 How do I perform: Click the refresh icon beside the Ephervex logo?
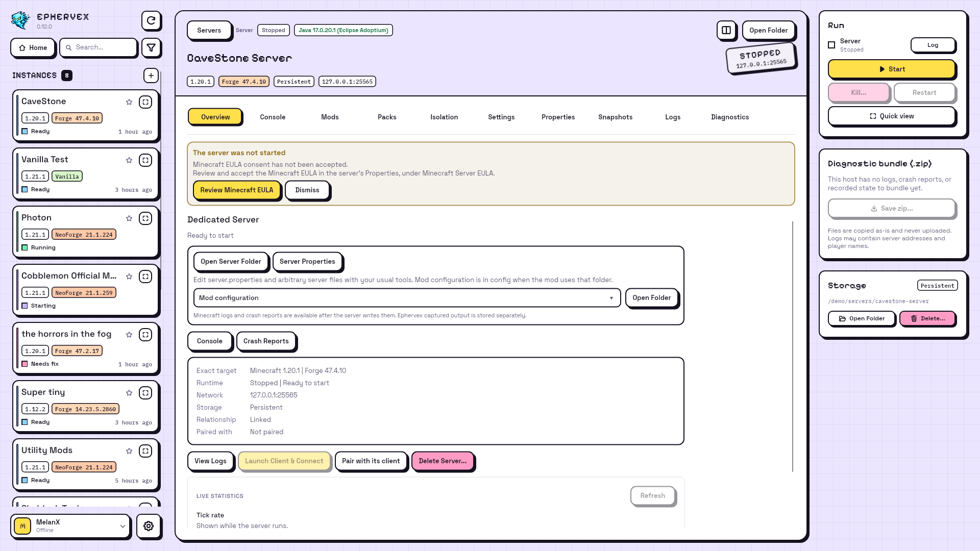click(x=151, y=21)
